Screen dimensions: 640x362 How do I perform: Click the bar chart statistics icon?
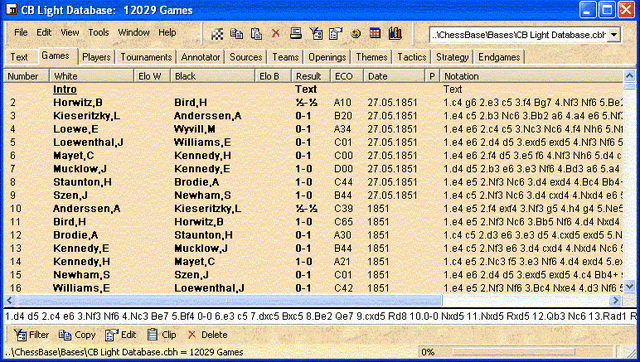pos(395,33)
